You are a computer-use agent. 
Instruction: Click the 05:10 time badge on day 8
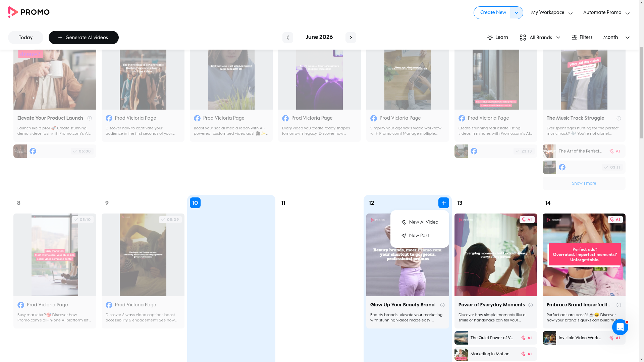(82, 220)
